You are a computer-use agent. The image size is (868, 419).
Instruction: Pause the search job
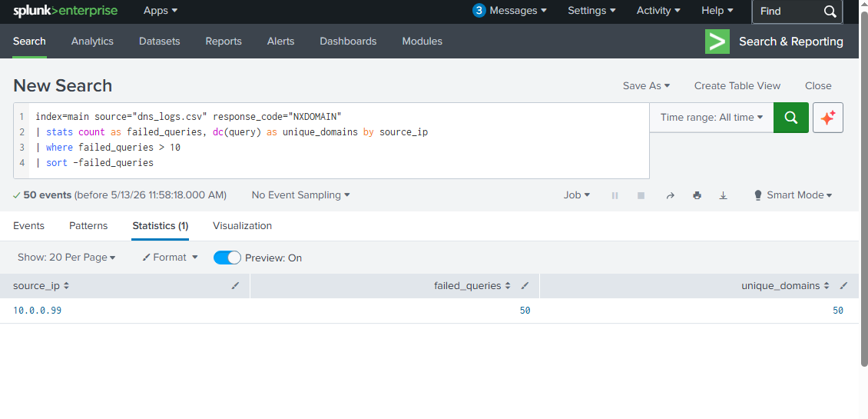pyautogui.click(x=615, y=195)
